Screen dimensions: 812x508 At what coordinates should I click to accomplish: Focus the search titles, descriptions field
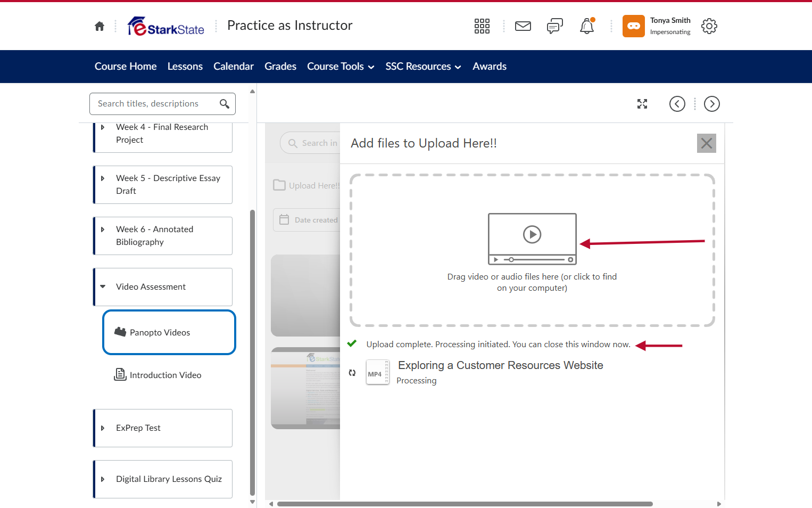[155, 104]
